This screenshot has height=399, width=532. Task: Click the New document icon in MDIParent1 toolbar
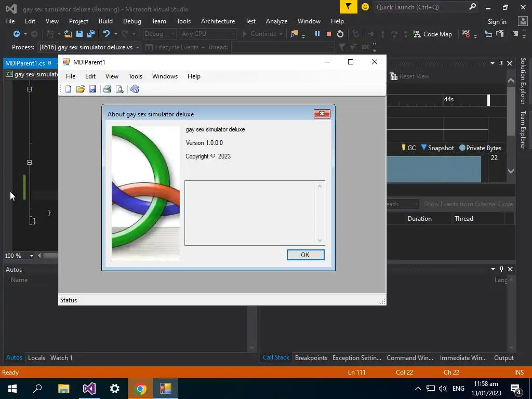click(x=68, y=89)
